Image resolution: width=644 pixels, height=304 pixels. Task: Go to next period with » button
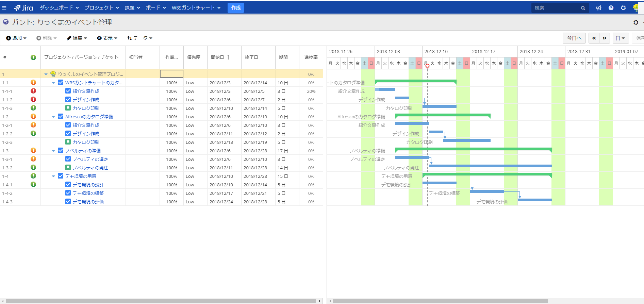pos(605,38)
